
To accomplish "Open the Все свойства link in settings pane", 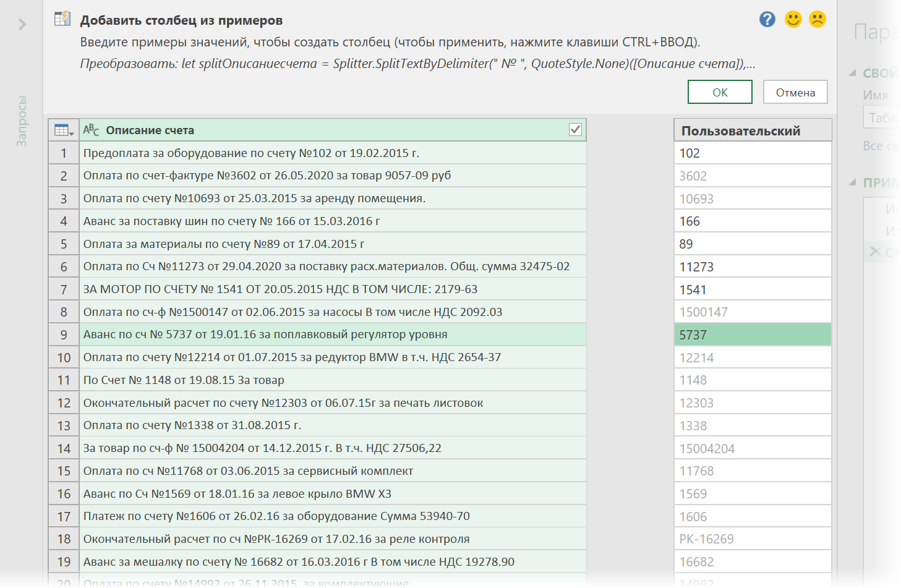I will click(882, 146).
